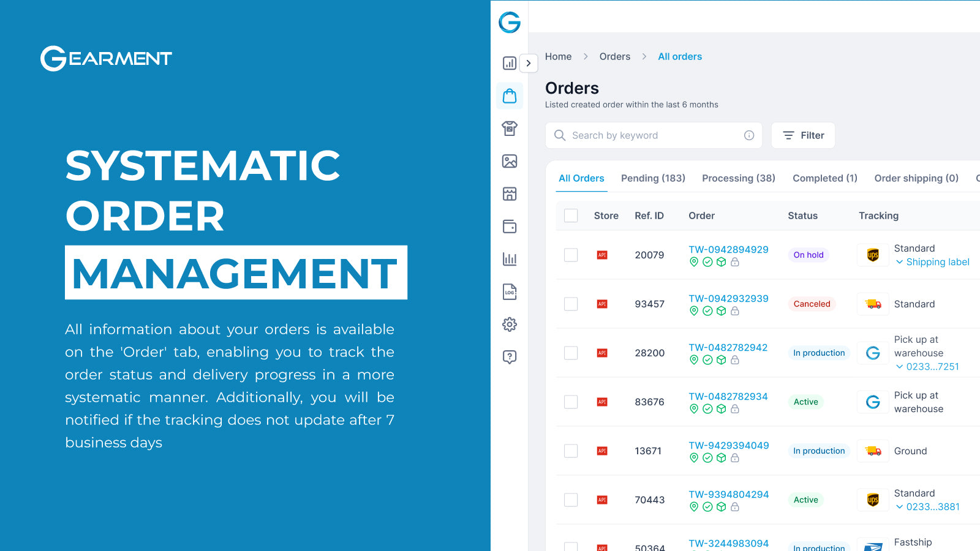Expand the sidebar with the arrow toggle

(x=529, y=63)
